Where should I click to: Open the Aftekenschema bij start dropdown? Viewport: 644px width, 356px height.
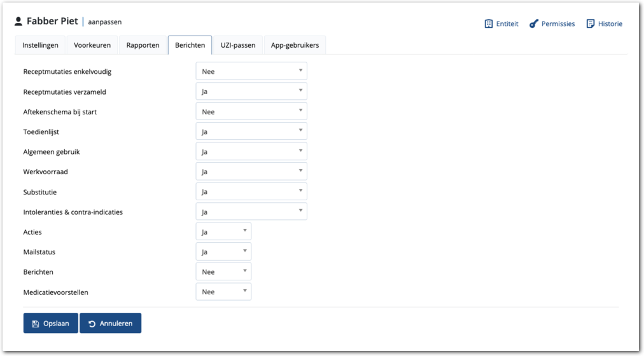[251, 112]
